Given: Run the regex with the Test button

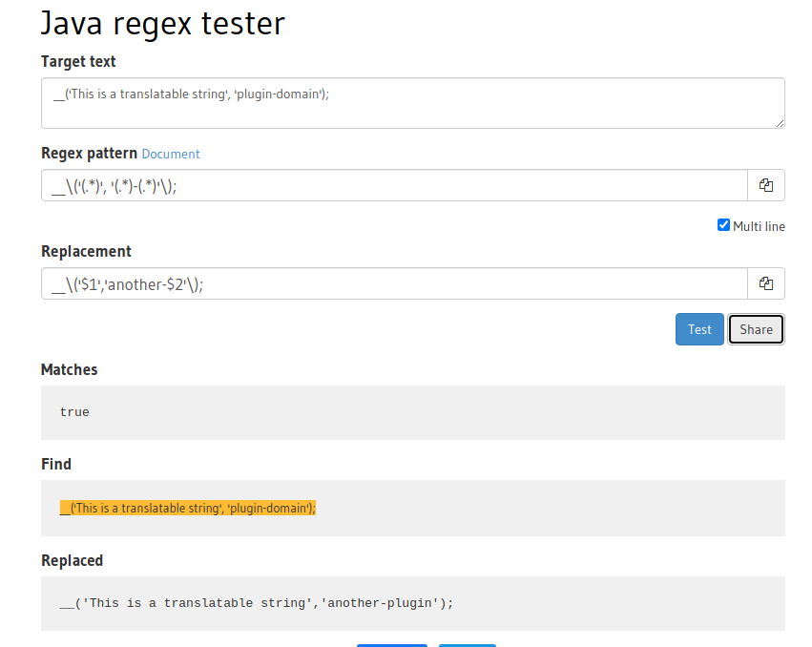Looking at the screenshot, I should pyautogui.click(x=699, y=329).
